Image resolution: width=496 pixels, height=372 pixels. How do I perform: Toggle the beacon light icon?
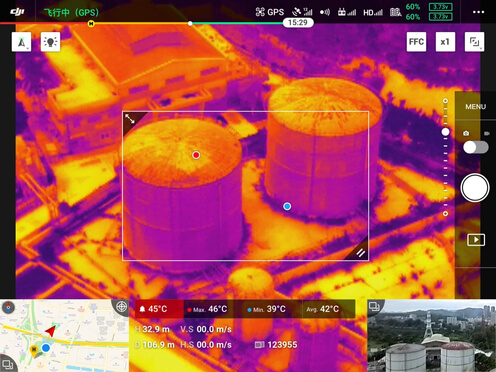coord(50,42)
